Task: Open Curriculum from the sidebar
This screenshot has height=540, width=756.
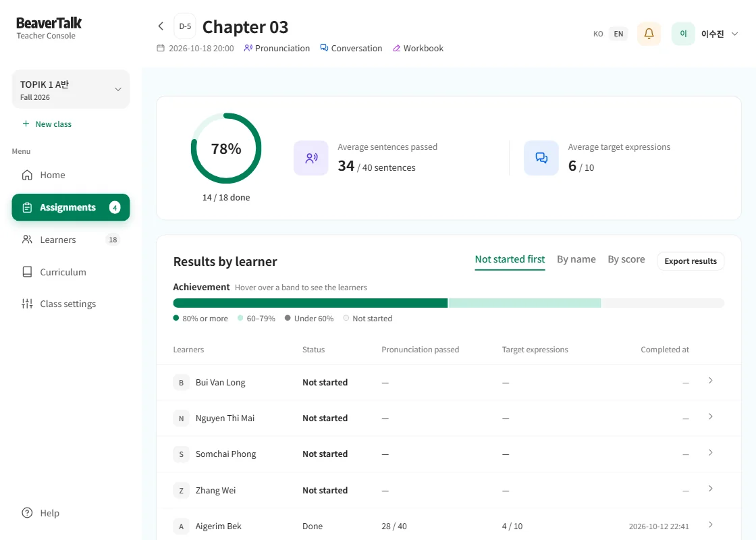Action: click(x=71, y=272)
